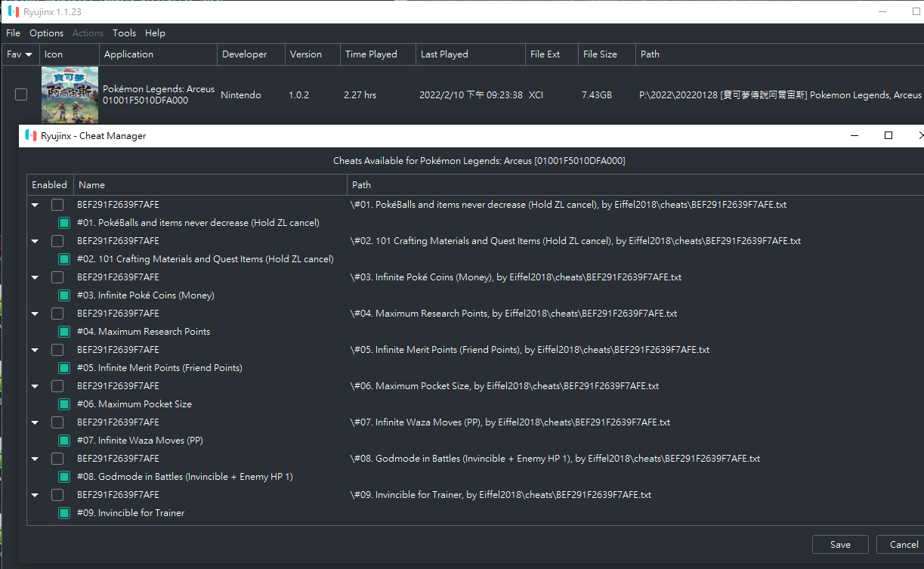The height and width of the screenshot is (569, 924).
Task: Disable #08 Godmode in Battles checkbox
Action: (64, 477)
